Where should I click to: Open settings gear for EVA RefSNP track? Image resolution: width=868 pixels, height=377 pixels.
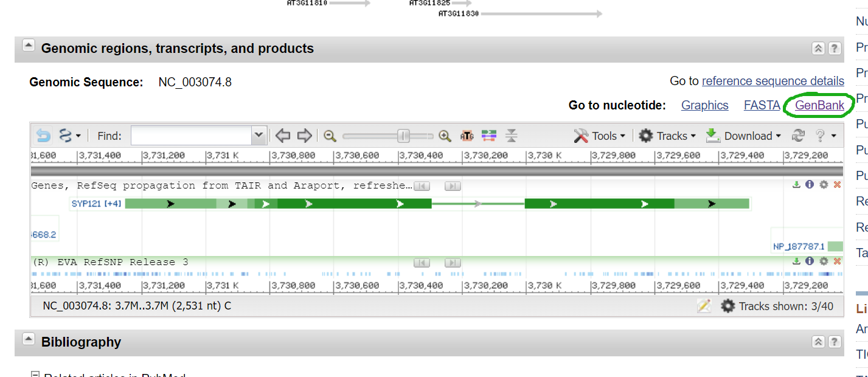824,261
